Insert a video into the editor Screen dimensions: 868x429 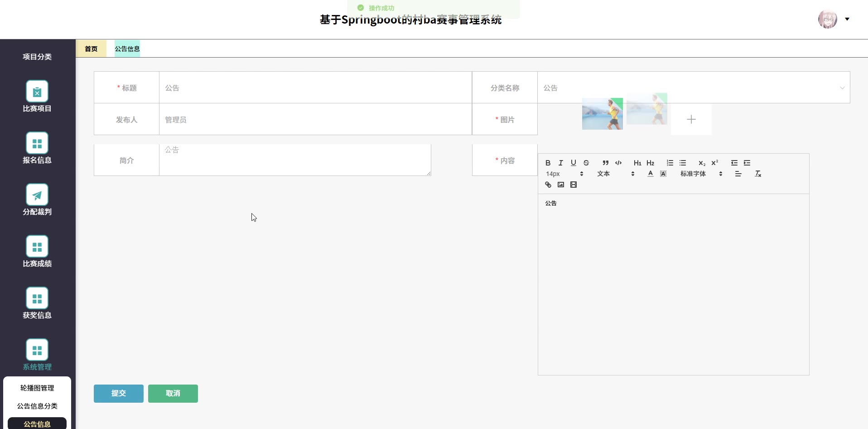(x=573, y=185)
